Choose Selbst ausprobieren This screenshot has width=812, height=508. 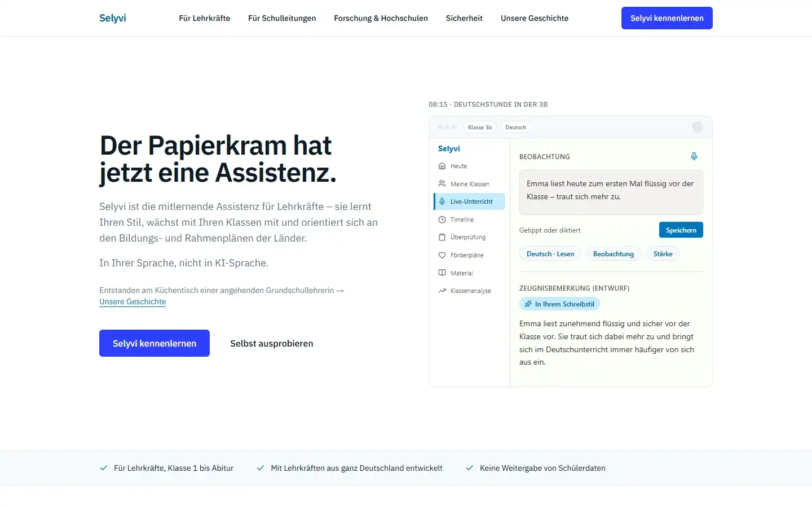pos(272,343)
